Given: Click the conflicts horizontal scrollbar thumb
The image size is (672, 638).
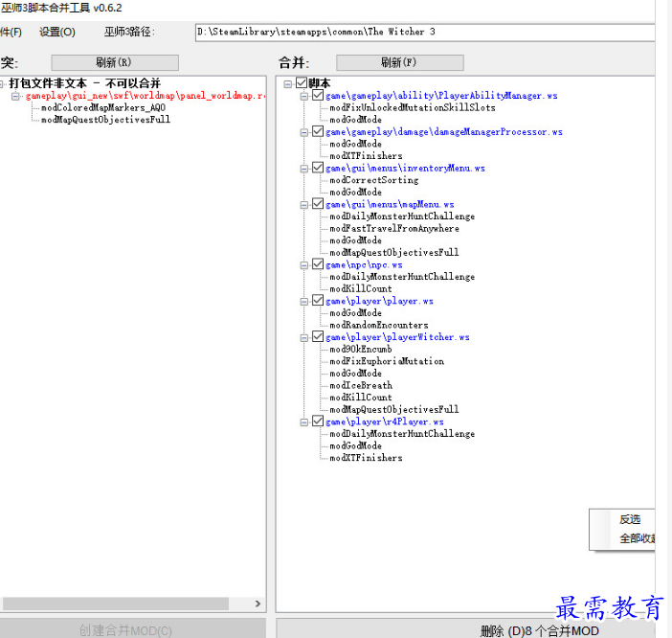Looking at the screenshot, I should [115, 604].
